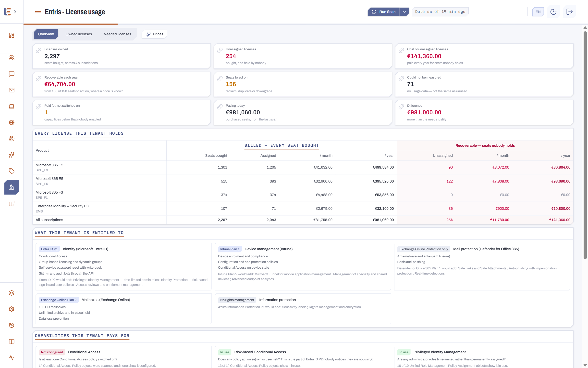Open the activity pulse sidebar icon
Viewport: 588px width, 368px height.
point(12,358)
